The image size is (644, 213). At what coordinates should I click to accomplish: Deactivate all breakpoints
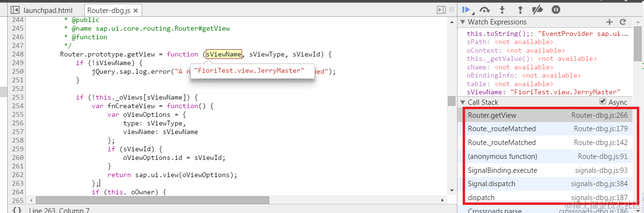point(538,10)
